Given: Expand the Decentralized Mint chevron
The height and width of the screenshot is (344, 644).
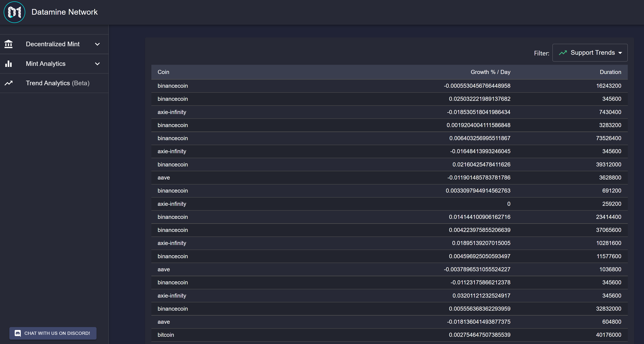Looking at the screenshot, I should [97, 44].
